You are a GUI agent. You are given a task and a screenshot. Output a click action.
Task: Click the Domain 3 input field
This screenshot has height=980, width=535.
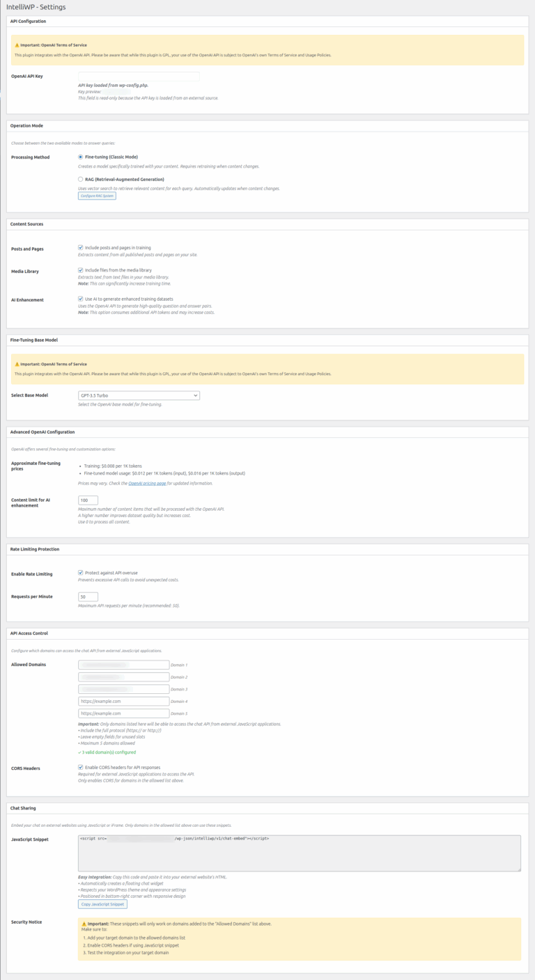124,689
